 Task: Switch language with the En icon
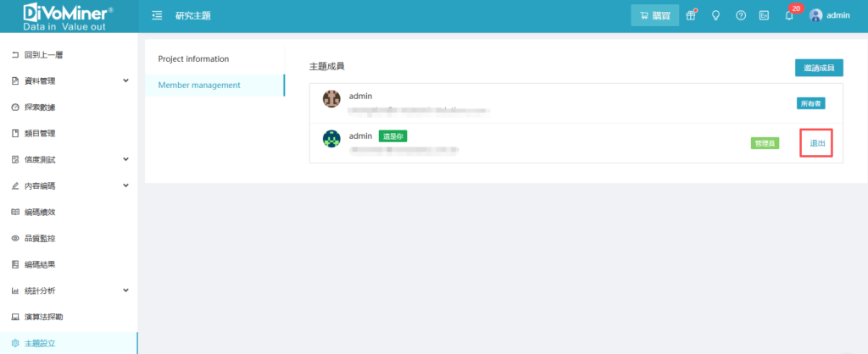[764, 15]
